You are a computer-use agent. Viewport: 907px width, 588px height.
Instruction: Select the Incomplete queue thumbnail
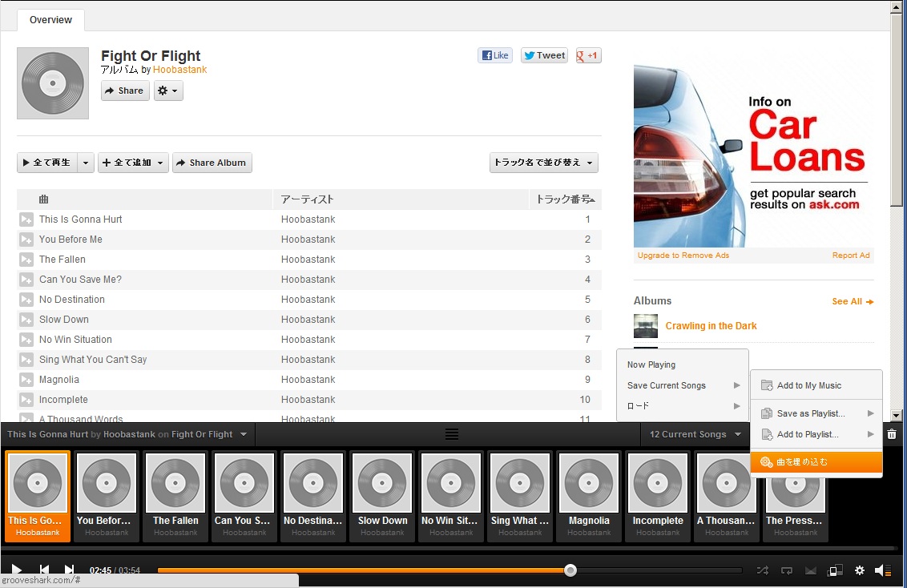tap(658, 497)
